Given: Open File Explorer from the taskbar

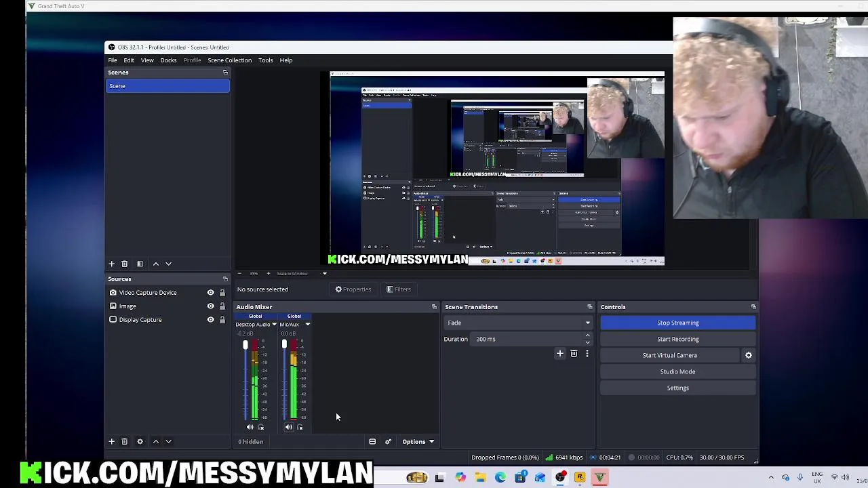Looking at the screenshot, I should coord(480,478).
